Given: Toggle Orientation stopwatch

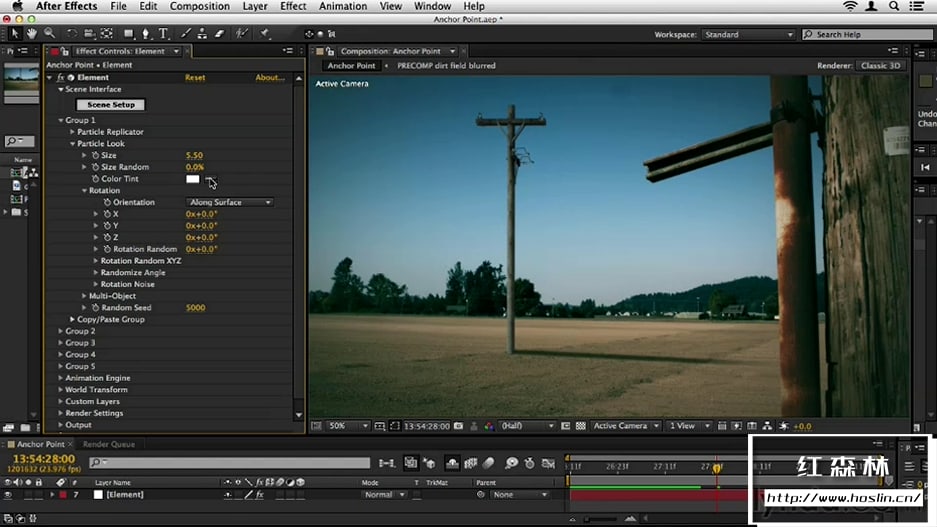Looking at the screenshot, I should click(x=107, y=203).
